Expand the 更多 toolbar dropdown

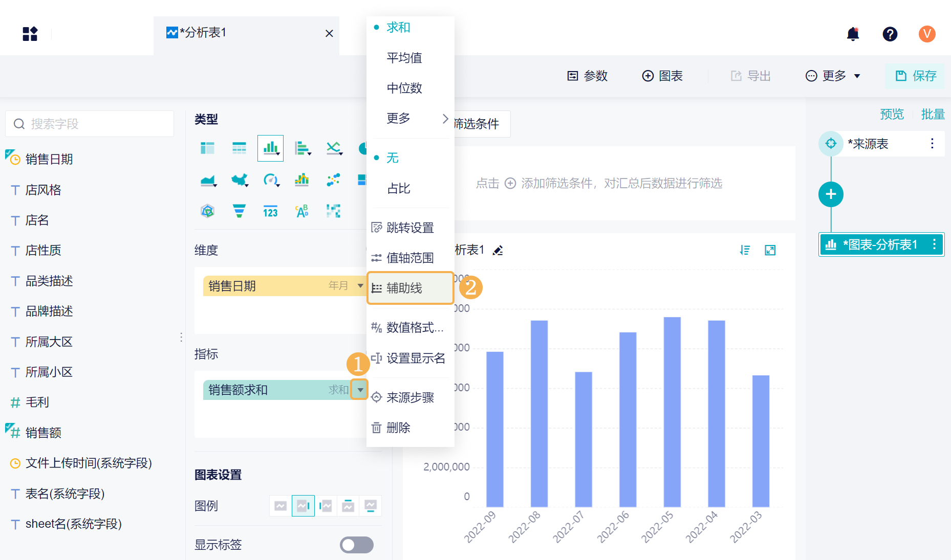point(833,76)
